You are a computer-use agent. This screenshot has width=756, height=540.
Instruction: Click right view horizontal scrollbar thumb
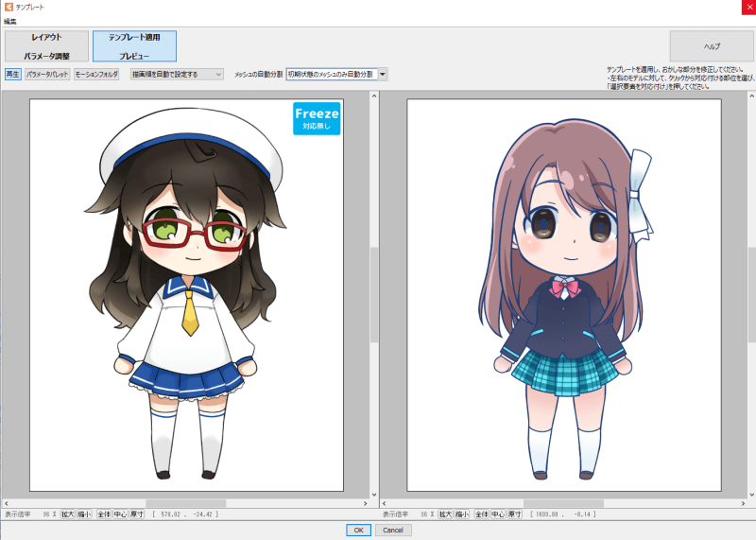[x=563, y=503]
